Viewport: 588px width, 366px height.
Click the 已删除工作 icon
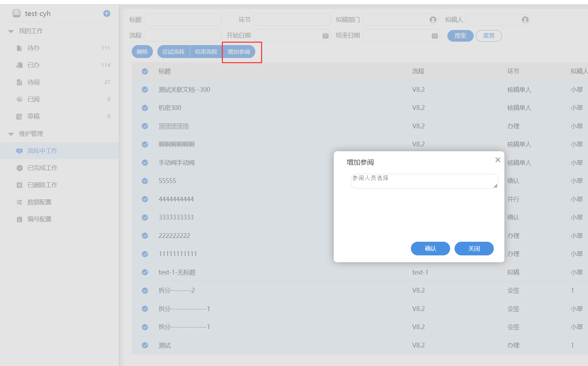click(x=19, y=185)
